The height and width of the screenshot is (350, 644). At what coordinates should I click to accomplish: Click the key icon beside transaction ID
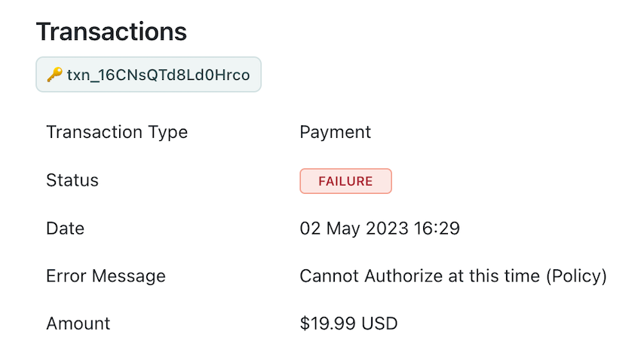(54, 75)
